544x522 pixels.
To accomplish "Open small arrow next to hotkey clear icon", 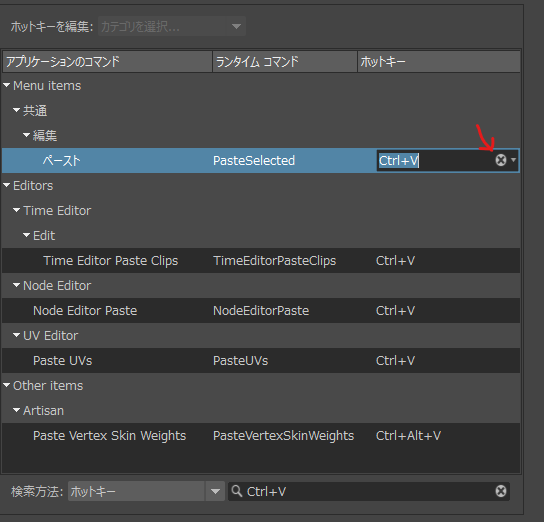I will point(513,160).
